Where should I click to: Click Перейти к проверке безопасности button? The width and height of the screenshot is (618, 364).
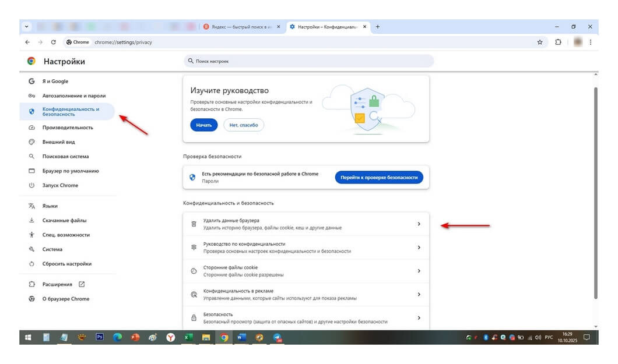point(379,178)
